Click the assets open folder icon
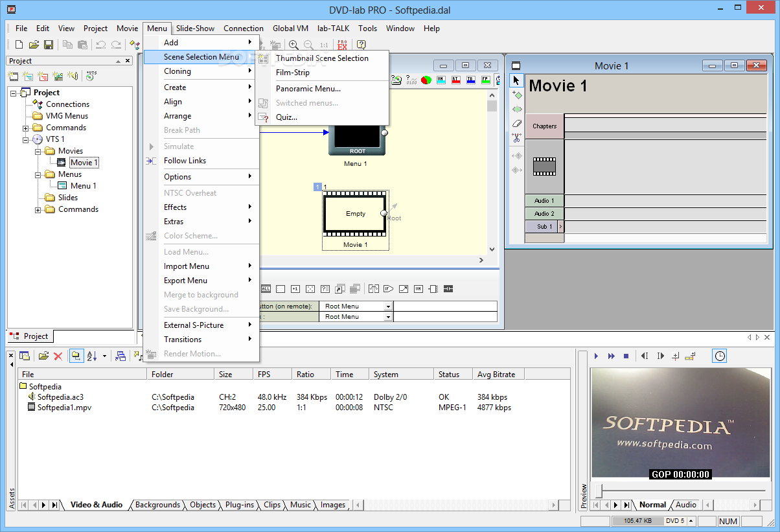This screenshot has width=780, height=532. click(x=43, y=356)
